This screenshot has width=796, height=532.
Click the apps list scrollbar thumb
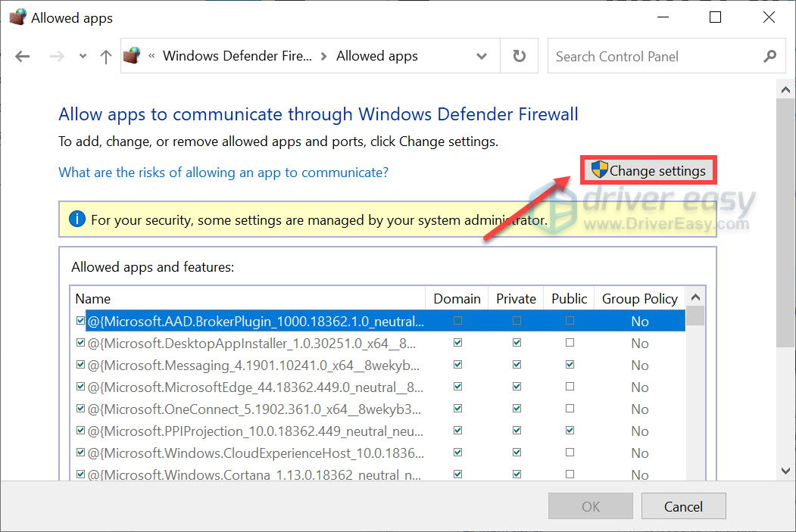695,316
